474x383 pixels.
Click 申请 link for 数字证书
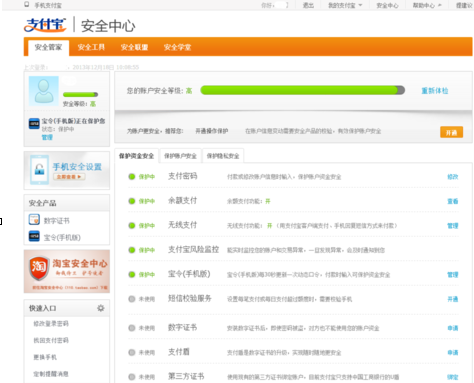[453, 328]
